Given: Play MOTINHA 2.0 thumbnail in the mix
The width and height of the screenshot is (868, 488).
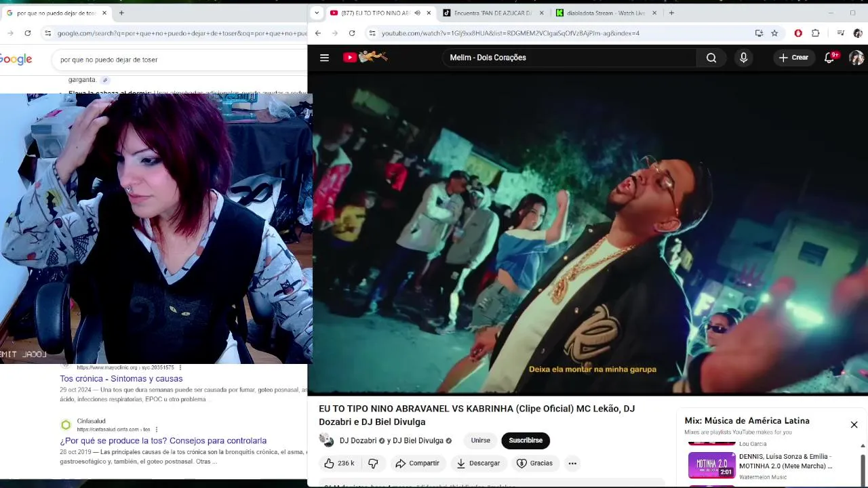Looking at the screenshot, I should point(711,465).
